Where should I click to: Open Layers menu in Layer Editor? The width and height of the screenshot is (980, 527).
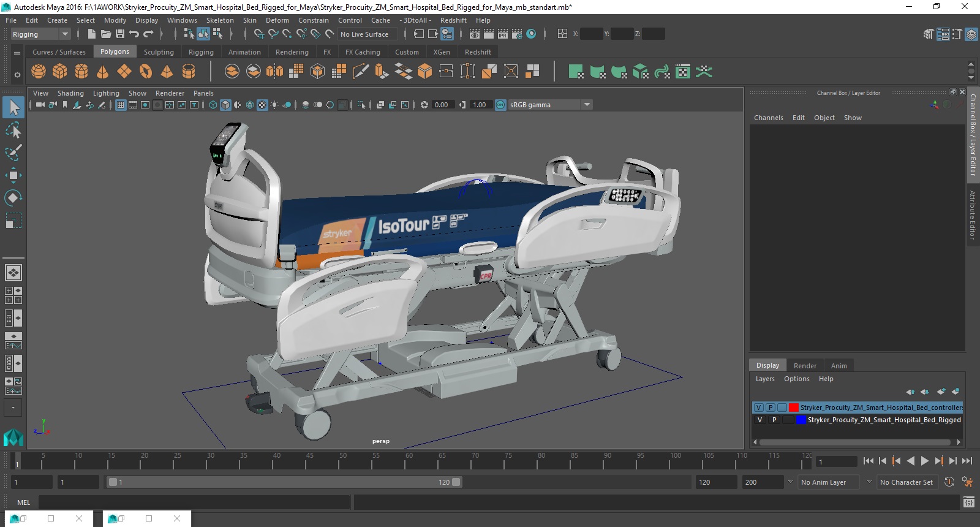coord(765,379)
